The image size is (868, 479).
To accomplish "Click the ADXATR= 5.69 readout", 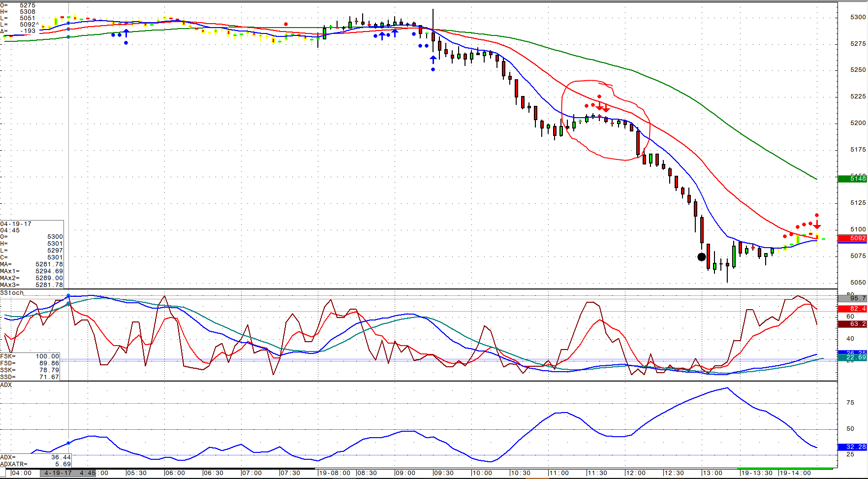I will tap(35, 464).
